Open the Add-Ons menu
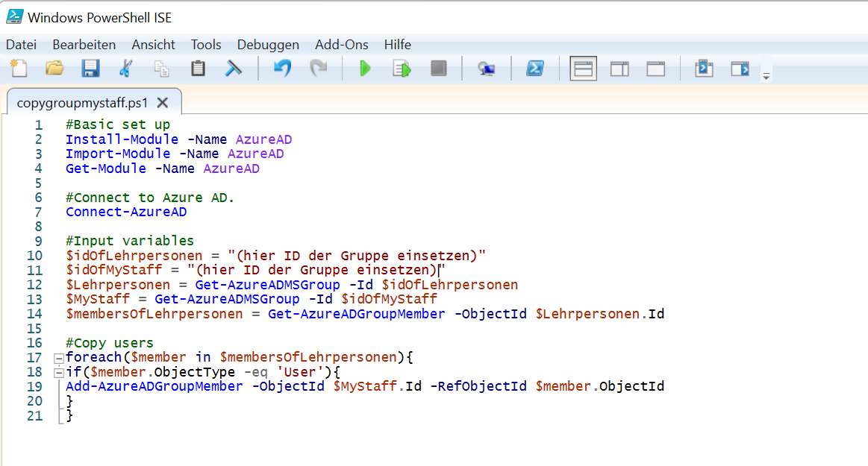Screen dimensions: 868x466 coord(341,45)
